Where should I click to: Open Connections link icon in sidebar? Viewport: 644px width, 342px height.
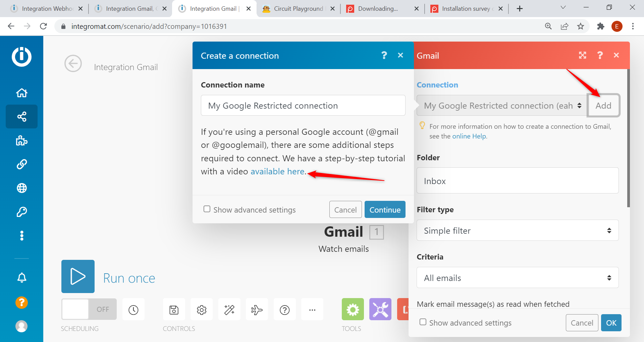click(22, 164)
